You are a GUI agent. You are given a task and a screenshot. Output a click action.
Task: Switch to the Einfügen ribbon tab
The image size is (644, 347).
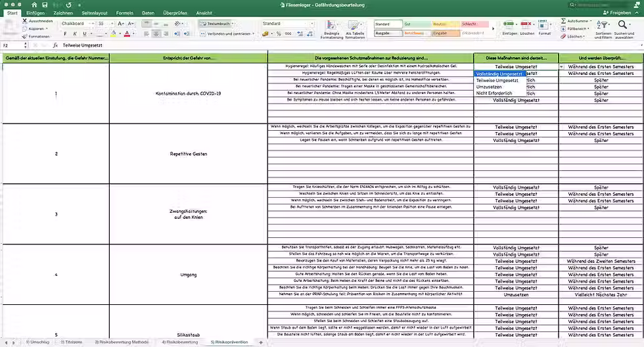pyautogui.click(x=35, y=12)
